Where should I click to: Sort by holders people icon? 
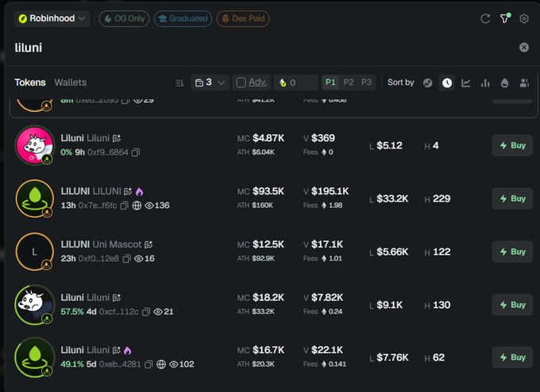[524, 83]
